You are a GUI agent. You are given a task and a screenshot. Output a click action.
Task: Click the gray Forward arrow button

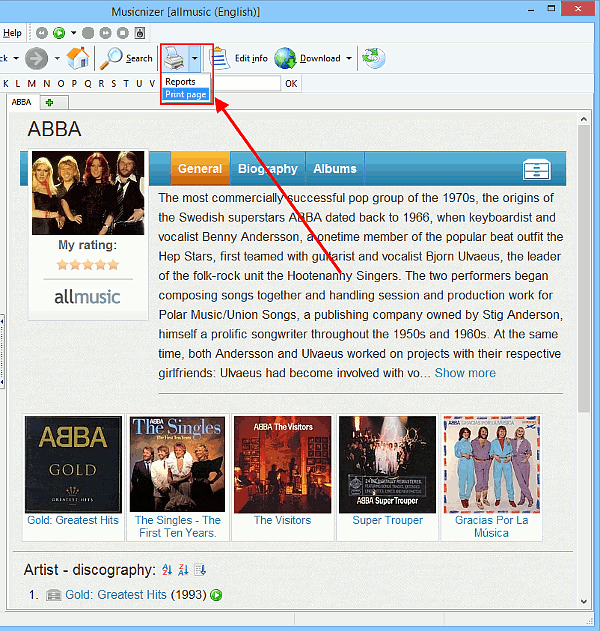click(37, 59)
